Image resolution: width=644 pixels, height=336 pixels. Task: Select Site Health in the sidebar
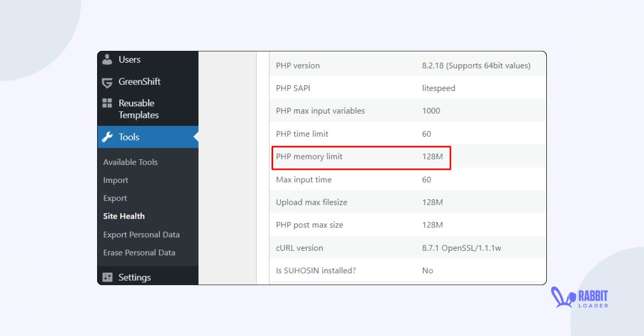click(x=124, y=216)
